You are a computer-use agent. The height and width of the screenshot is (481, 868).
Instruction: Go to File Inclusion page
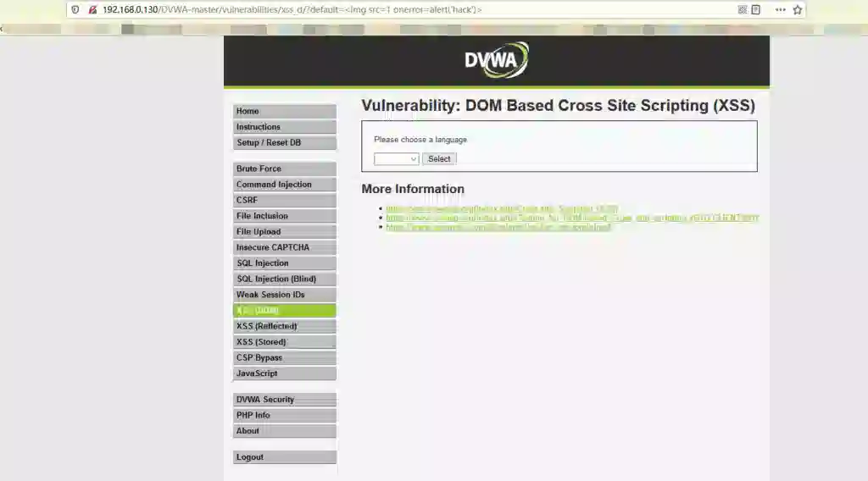285,216
